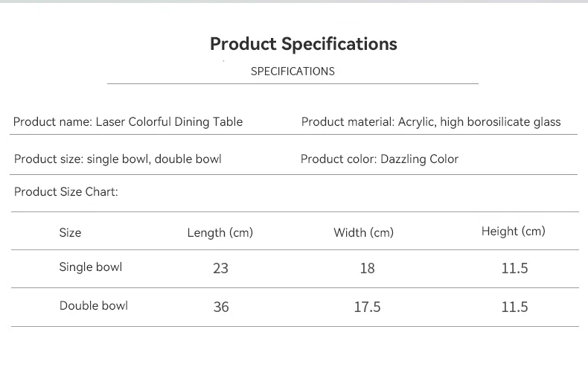
Task: Click the Single bowl length value 23
Action: (x=220, y=268)
